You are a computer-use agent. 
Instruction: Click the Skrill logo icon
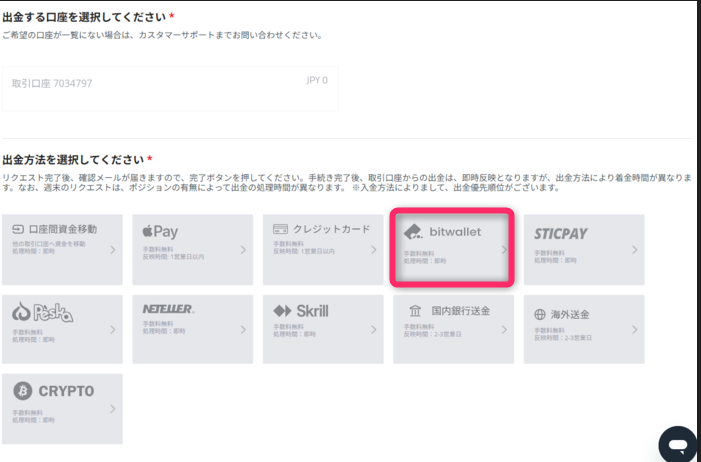[282, 311]
